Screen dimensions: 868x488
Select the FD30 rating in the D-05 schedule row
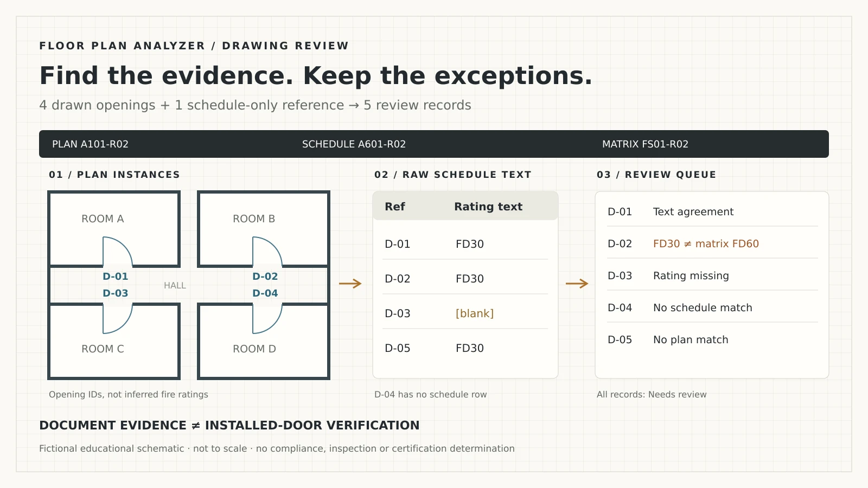coord(470,348)
